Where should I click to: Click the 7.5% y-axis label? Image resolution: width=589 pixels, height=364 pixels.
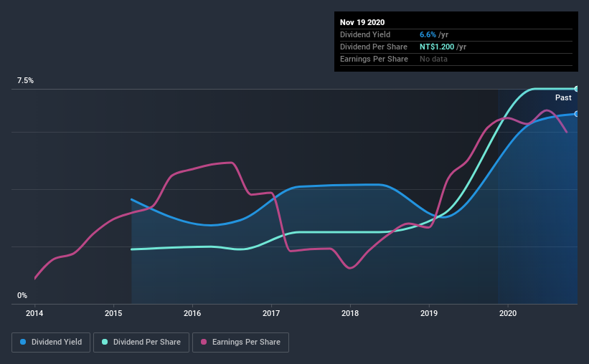[25, 81]
